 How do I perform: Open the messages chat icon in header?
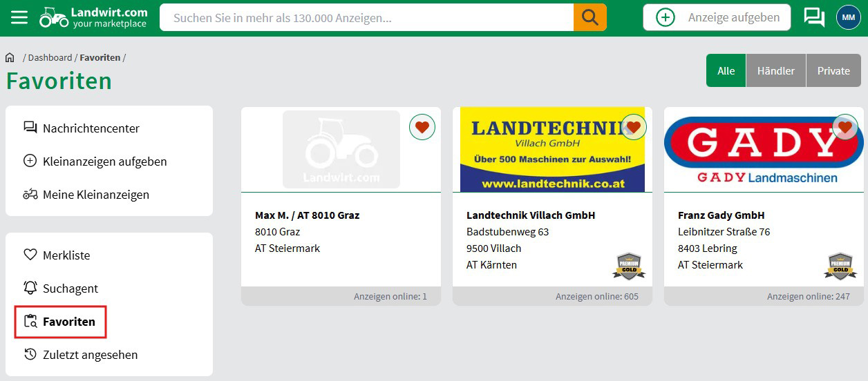[815, 17]
